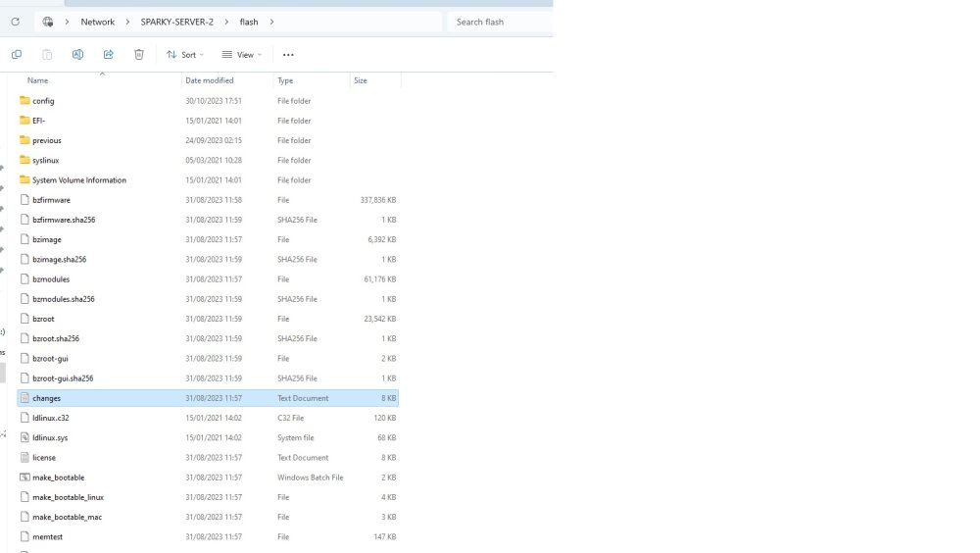The height and width of the screenshot is (553, 980).
Task: Select file name bzimage.sha256
Action: [x=60, y=259]
